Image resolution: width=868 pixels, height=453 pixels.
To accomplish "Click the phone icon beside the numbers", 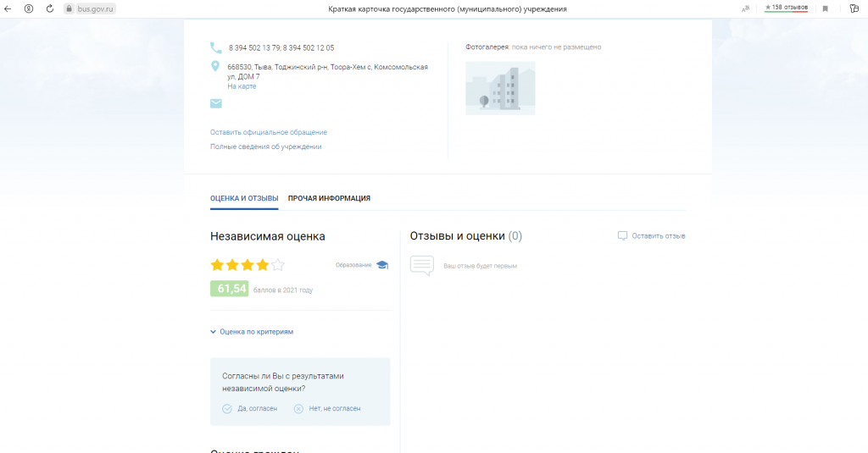I will (216, 48).
